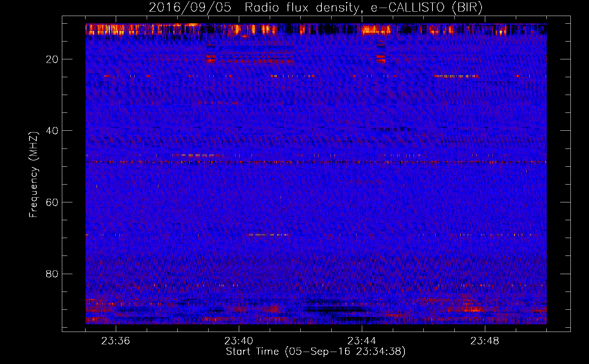589x364 pixels.
Task: Select the 60 MHz frequency tick label
Action: pos(52,202)
